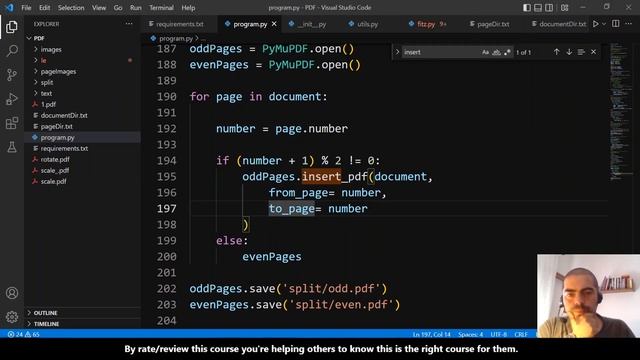Click program.py in breadcrumb
The width and height of the screenshot is (640, 360).
coord(176,38)
